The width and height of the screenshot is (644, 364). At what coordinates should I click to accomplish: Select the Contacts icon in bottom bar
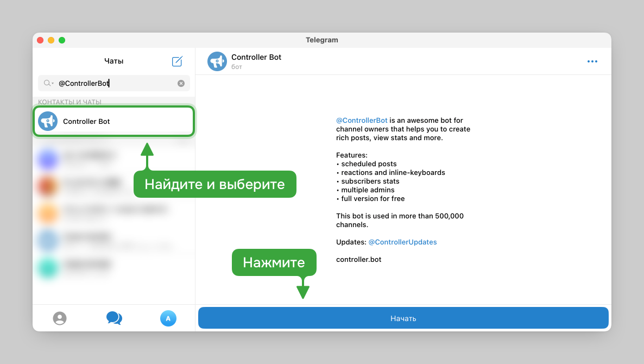tap(60, 318)
